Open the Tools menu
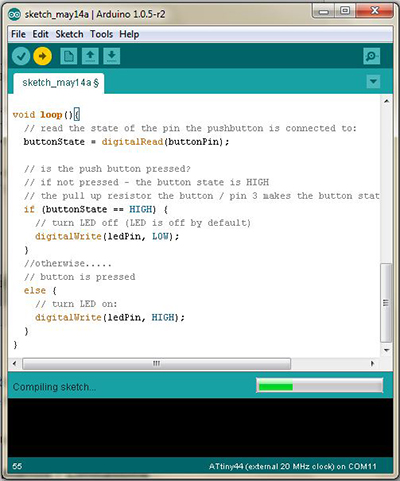 (x=101, y=34)
